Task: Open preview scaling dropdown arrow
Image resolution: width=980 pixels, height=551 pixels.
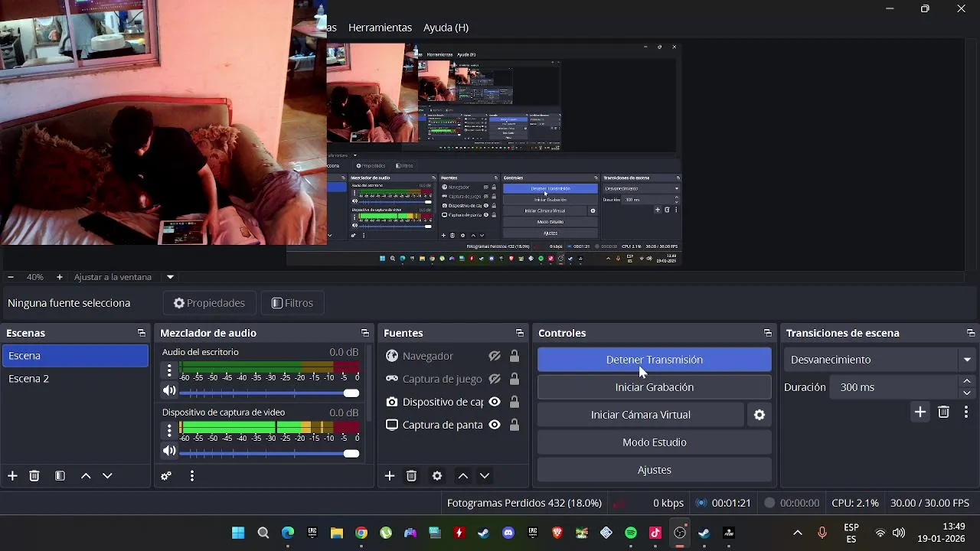Action: (x=170, y=277)
